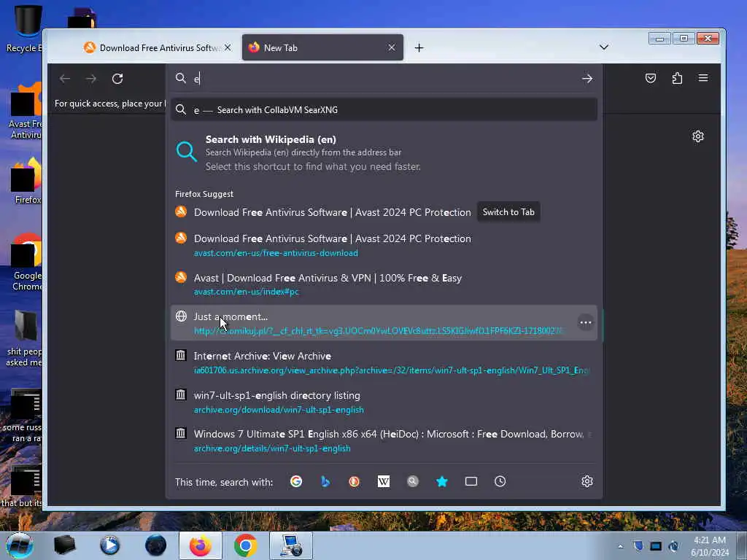The width and height of the screenshot is (747, 560).
Task: Open the avast.com/en-us/free-antivirus-download result
Action: 384,245
